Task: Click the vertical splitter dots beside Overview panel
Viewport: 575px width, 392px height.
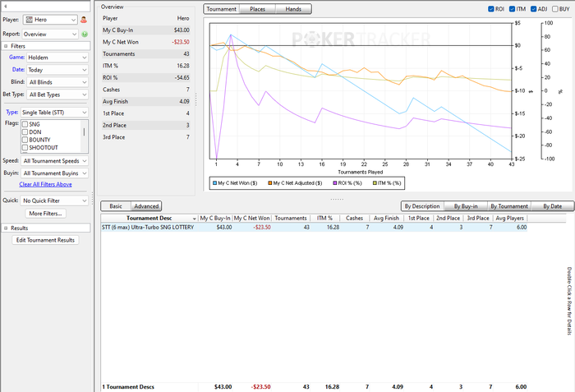Action: [x=196, y=99]
